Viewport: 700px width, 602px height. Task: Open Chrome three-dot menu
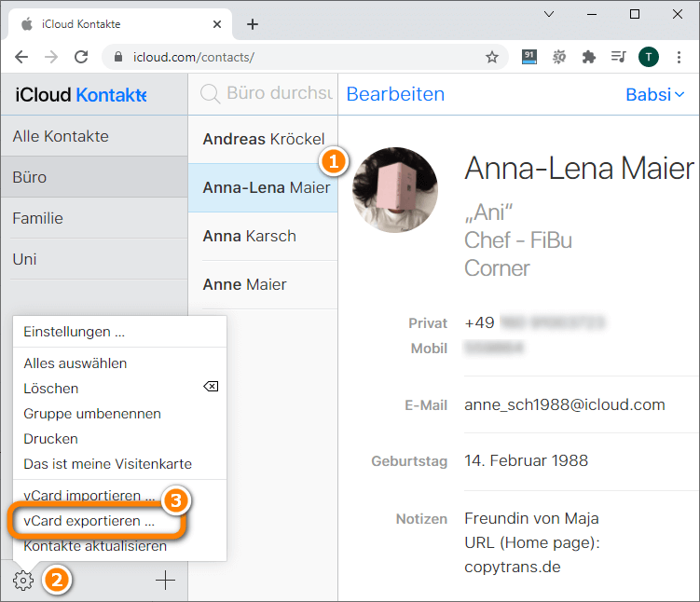(x=679, y=57)
